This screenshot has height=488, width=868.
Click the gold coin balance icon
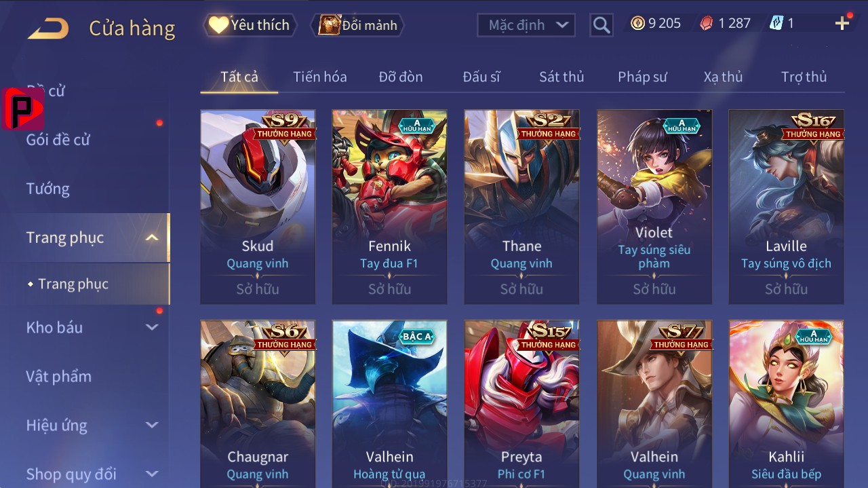[637, 24]
